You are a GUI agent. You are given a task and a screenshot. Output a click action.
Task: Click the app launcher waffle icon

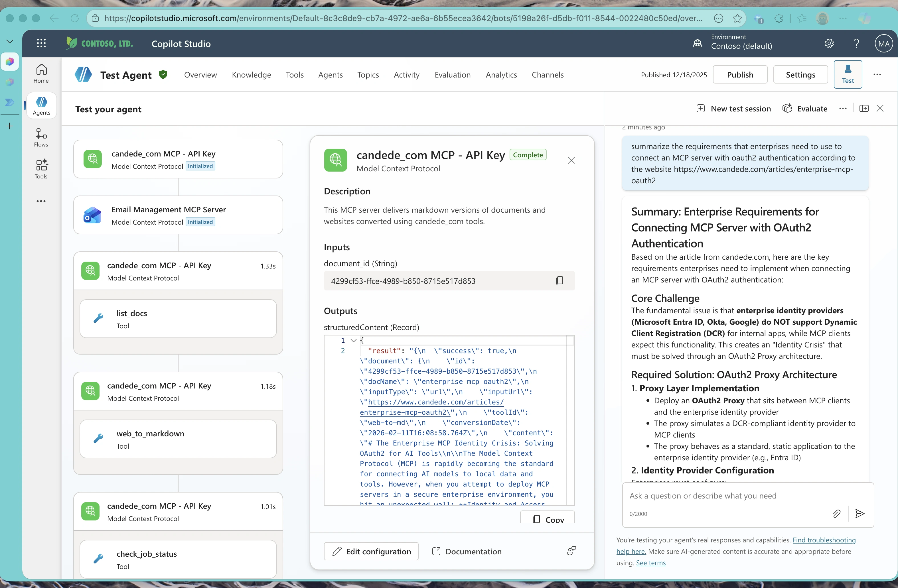coord(41,43)
